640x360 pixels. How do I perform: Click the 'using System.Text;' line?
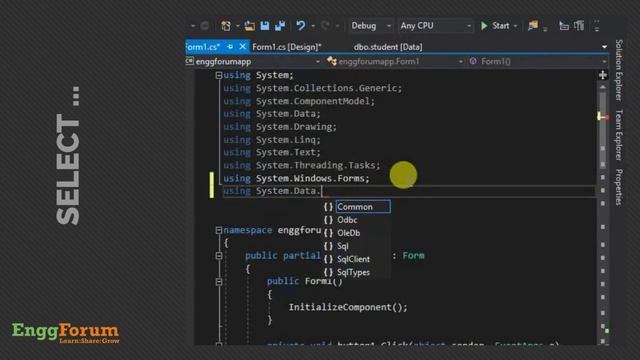(x=272, y=152)
